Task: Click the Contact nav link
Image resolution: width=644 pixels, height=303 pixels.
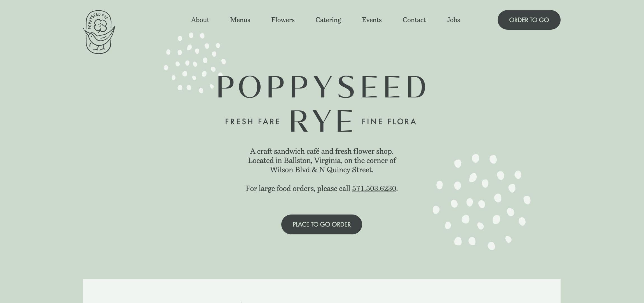Action: [x=414, y=20]
